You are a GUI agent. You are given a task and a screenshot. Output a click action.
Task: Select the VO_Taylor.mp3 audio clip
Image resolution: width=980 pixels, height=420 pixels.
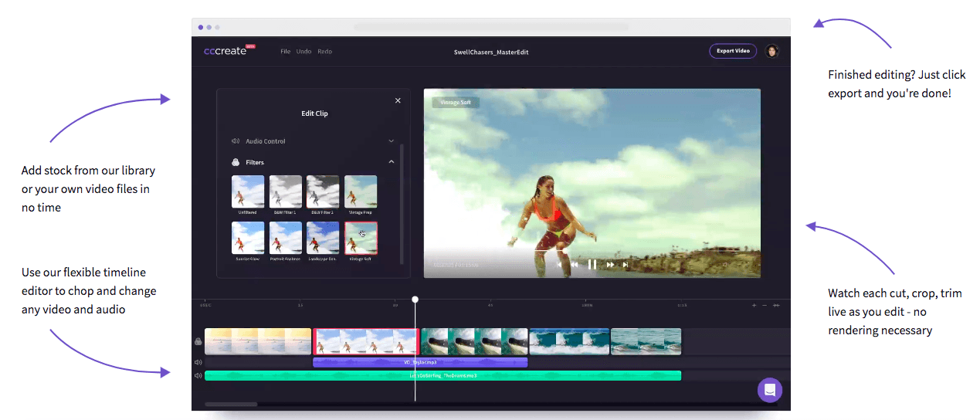coord(420,362)
